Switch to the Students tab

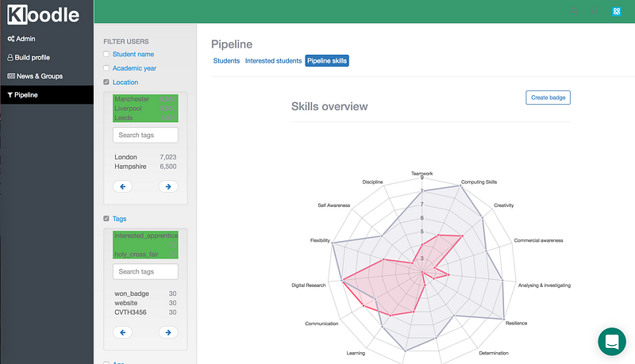pos(226,60)
